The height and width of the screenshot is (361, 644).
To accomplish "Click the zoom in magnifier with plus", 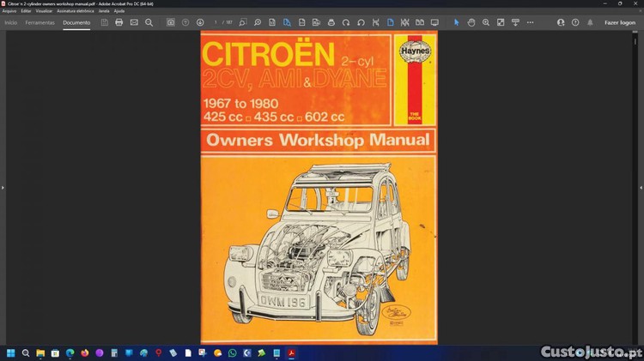I will click(x=486, y=22).
